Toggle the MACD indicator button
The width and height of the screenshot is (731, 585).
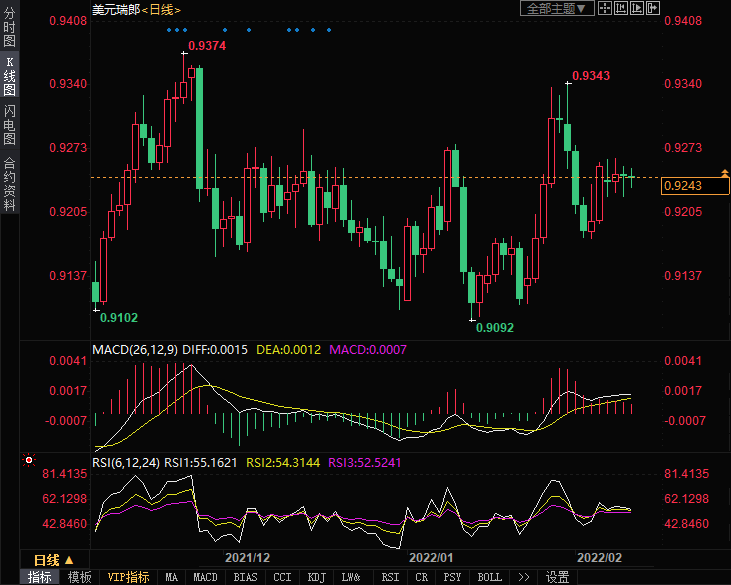[205, 577]
